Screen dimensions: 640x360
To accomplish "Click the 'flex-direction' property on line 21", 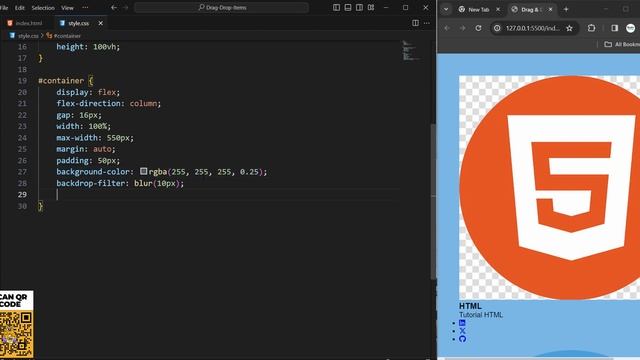I will (x=88, y=104).
